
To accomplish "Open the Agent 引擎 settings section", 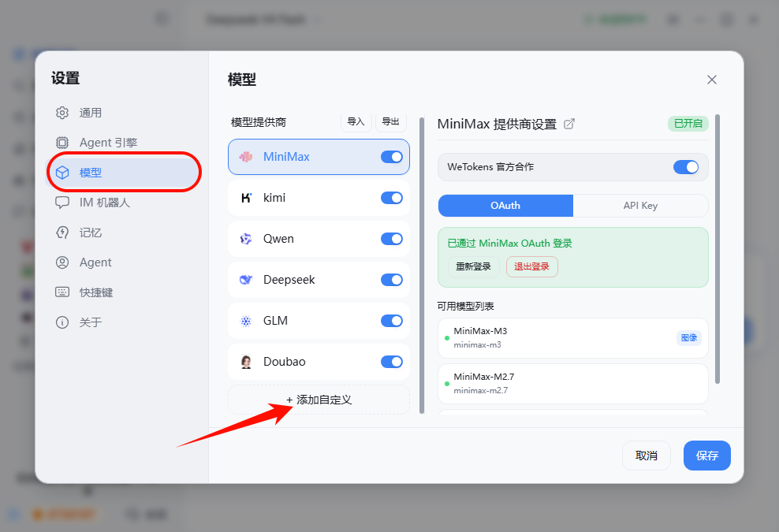I will pyautogui.click(x=123, y=143).
